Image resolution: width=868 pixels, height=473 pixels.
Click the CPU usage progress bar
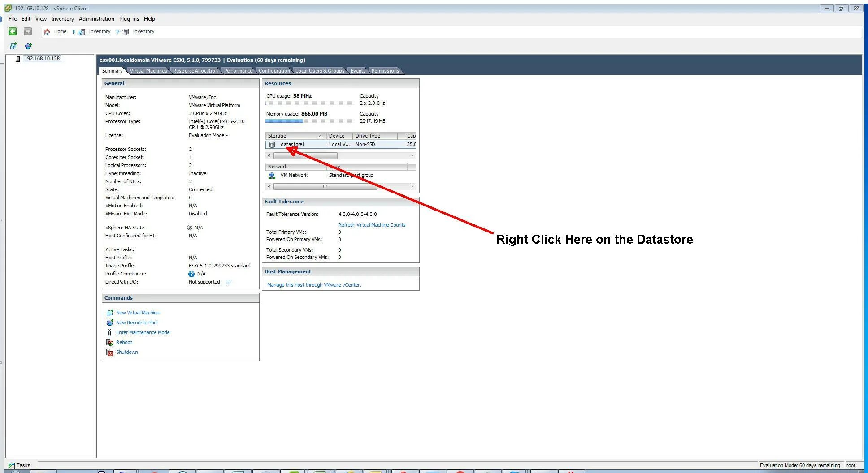pyautogui.click(x=310, y=103)
